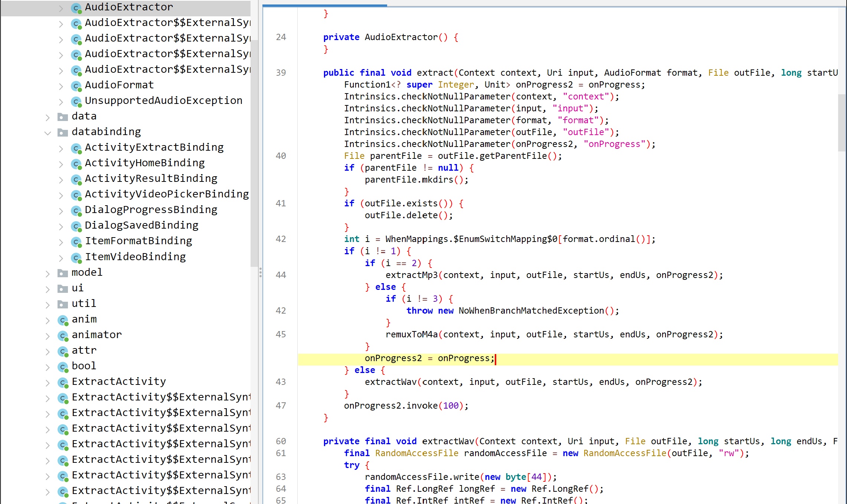Image resolution: width=847 pixels, height=504 pixels.
Task: Click the ItemVideoBinding class icon
Action: pyautogui.click(x=76, y=257)
